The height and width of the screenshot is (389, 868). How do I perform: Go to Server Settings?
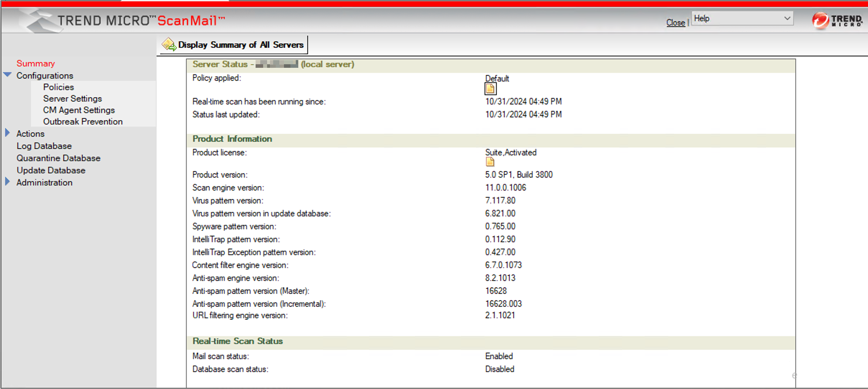[73, 99]
